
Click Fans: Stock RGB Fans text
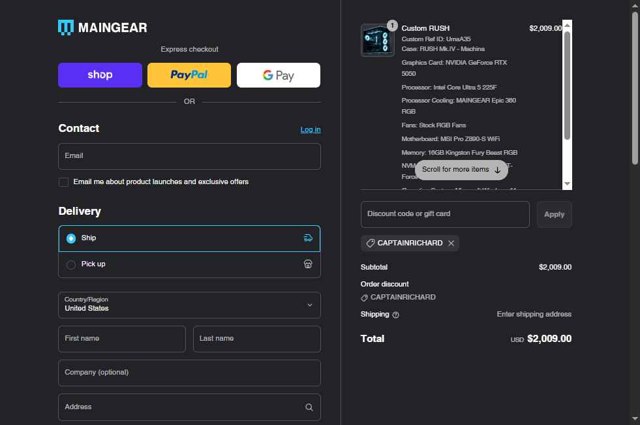(x=433, y=125)
